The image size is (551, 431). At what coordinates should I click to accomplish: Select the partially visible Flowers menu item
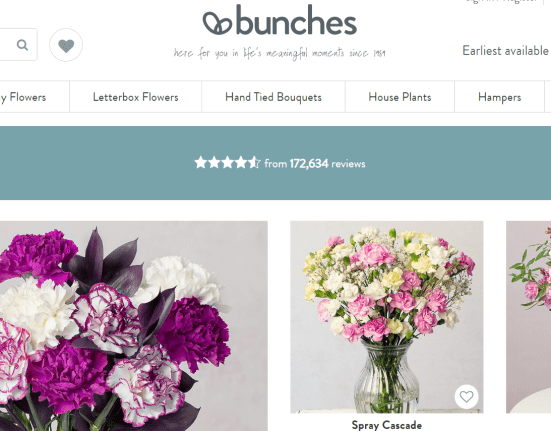(23, 97)
